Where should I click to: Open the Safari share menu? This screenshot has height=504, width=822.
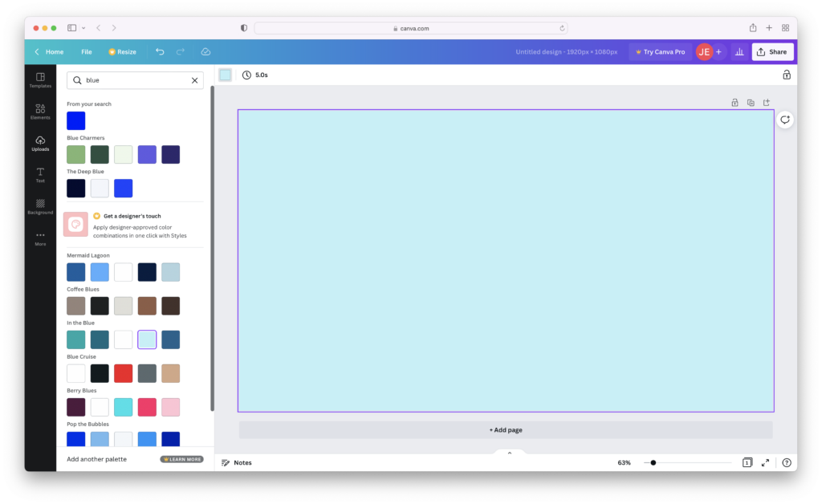point(753,28)
